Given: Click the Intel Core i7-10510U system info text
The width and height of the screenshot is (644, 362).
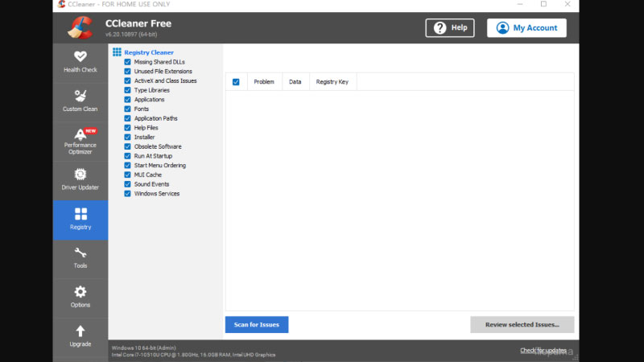Looking at the screenshot, I should click(193, 355).
